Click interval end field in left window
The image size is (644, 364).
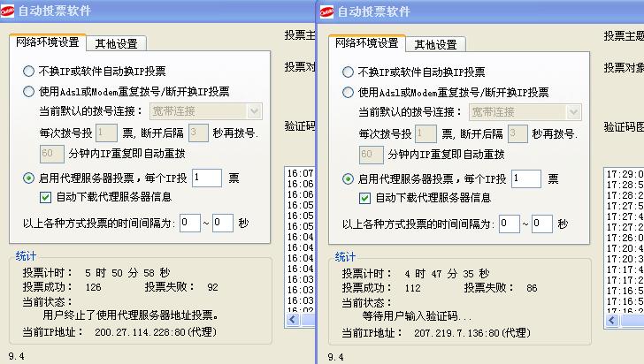coord(223,223)
